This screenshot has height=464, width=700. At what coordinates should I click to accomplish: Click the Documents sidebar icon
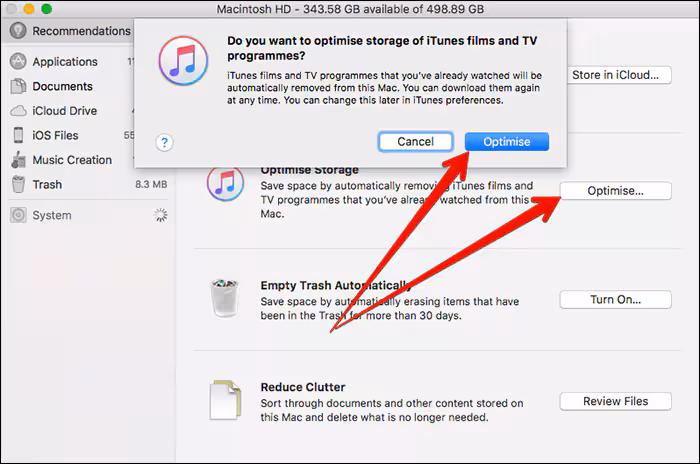pos(18,86)
